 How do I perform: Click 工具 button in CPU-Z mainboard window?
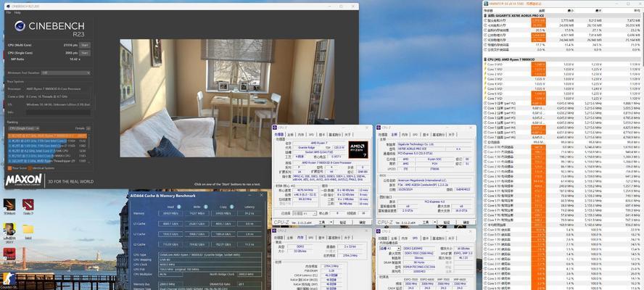click(x=425, y=223)
